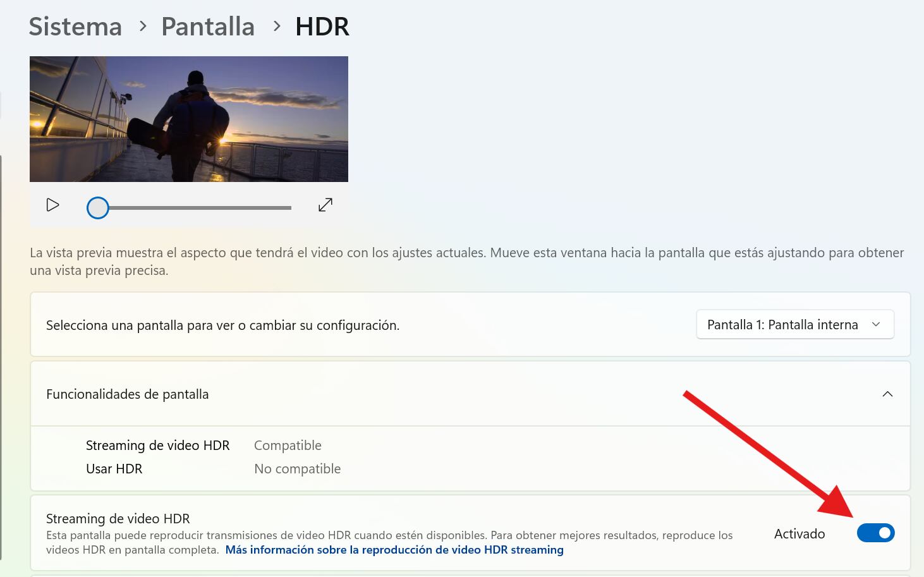Image resolution: width=924 pixels, height=577 pixels.
Task: Navigate to the Sistema breadcrumb
Action: pos(75,26)
